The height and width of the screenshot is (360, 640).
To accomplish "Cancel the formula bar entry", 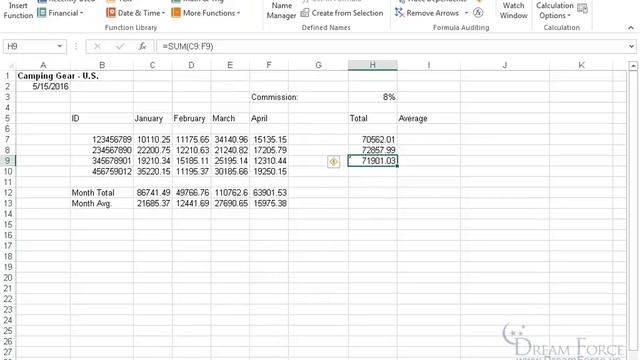I will point(97,46).
